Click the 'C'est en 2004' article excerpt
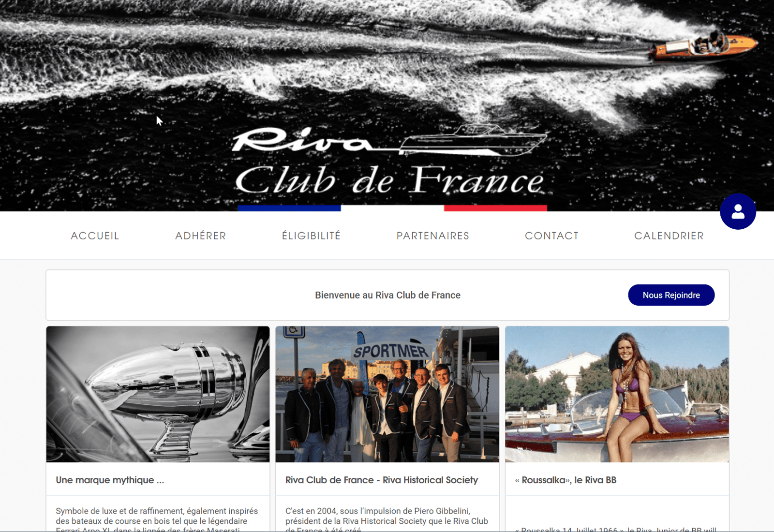774x532 pixels. pyautogui.click(x=387, y=520)
